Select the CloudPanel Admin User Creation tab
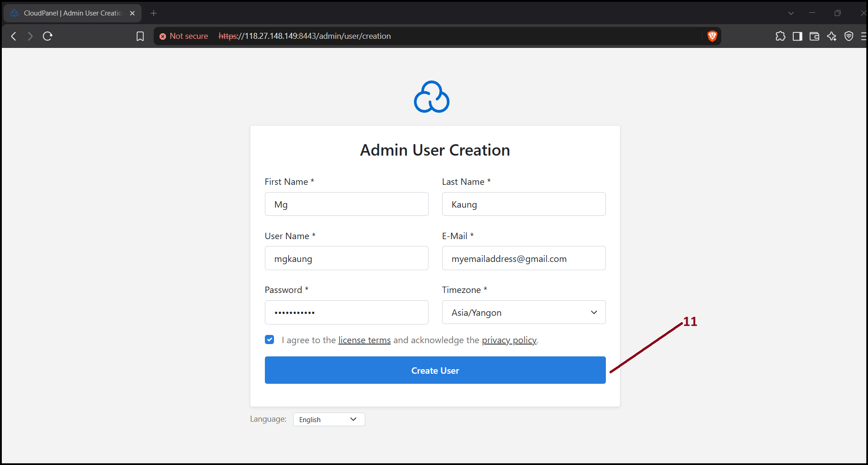Screen dimensions: 868x465 pyautogui.click(x=73, y=13)
